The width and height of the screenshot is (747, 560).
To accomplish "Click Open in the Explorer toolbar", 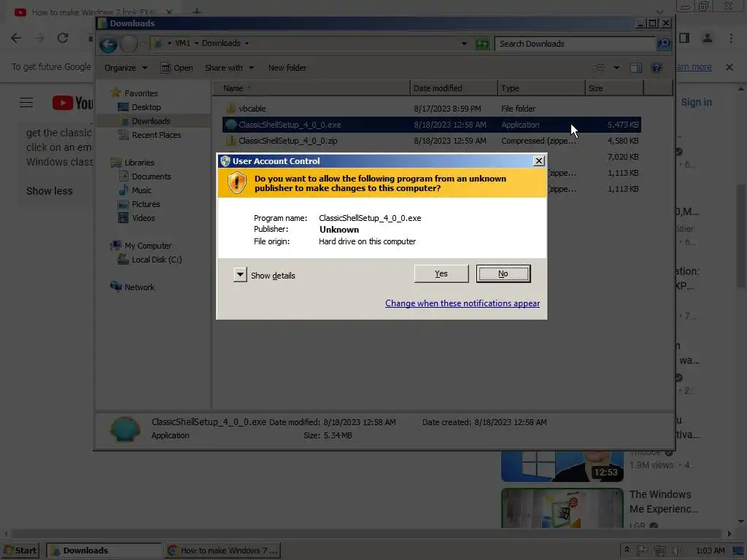I will [177, 68].
